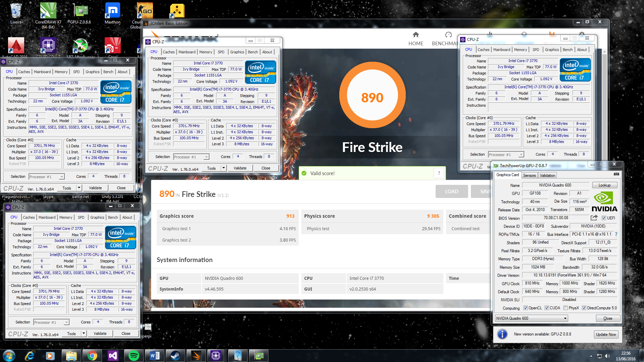Open Processor #1 dropdown in top-left CPU-Z window
Viewport: 644px width, 362px height.
click(x=47, y=177)
